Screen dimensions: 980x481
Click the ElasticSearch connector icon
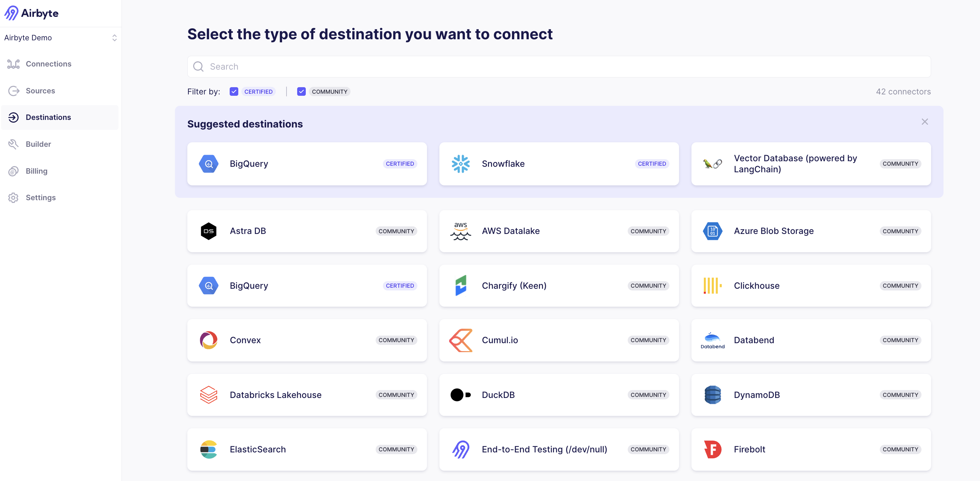coord(208,449)
